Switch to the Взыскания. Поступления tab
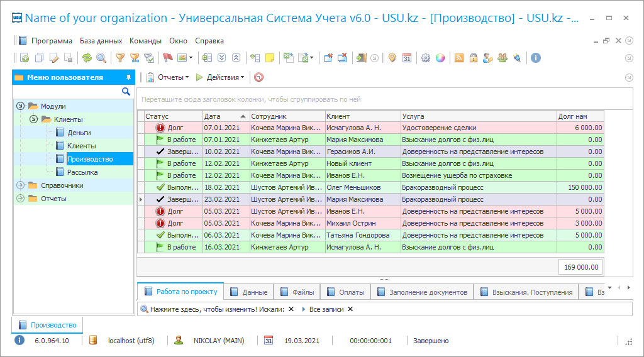 tap(526, 292)
